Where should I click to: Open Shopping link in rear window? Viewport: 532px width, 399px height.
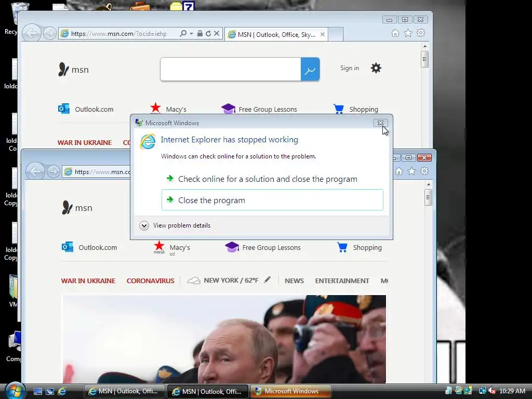pyautogui.click(x=356, y=109)
